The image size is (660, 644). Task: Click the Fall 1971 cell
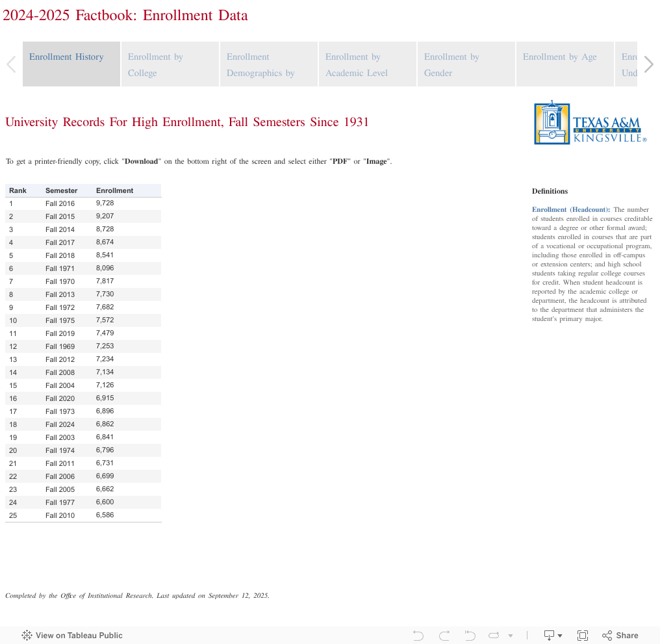pyautogui.click(x=60, y=268)
